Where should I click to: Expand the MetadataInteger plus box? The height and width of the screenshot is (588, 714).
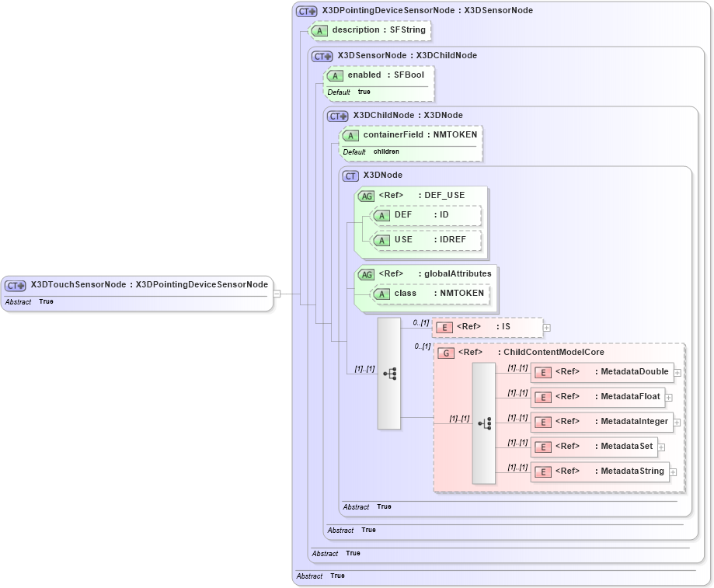pyautogui.click(x=677, y=423)
